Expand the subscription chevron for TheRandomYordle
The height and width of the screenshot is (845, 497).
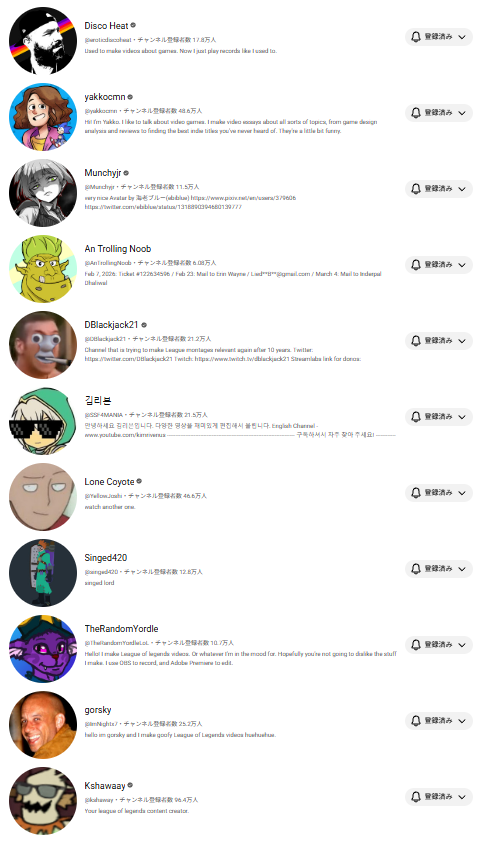coord(462,645)
